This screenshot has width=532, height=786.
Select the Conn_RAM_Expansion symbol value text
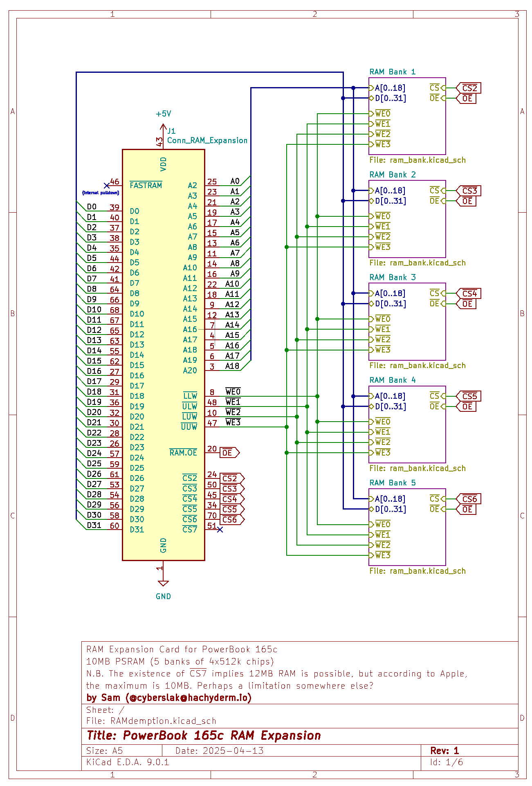207,141
